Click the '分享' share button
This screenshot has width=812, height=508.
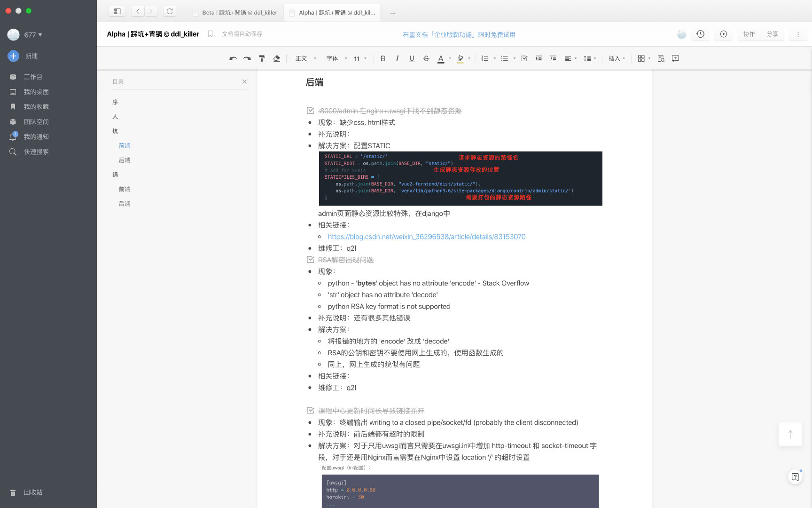click(x=772, y=34)
